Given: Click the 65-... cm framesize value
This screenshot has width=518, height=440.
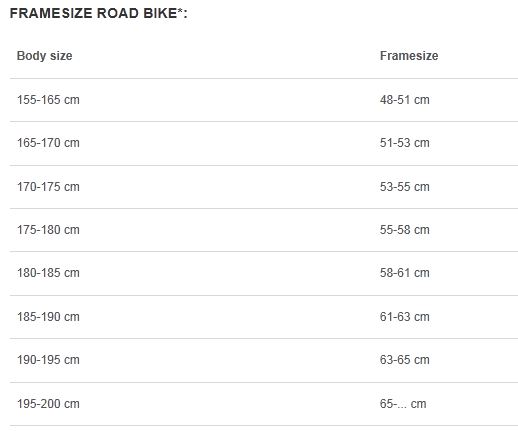Looking at the screenshot, I should click(403, 404).
